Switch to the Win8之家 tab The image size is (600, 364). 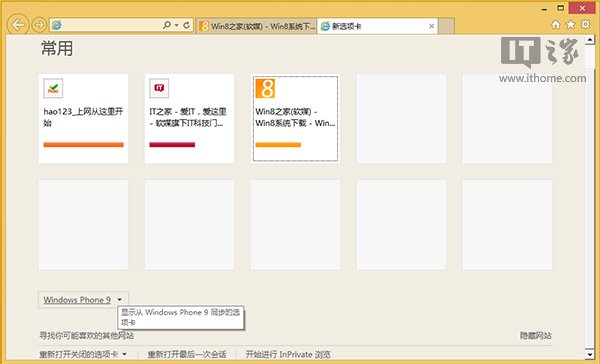[x=257, y=26]
